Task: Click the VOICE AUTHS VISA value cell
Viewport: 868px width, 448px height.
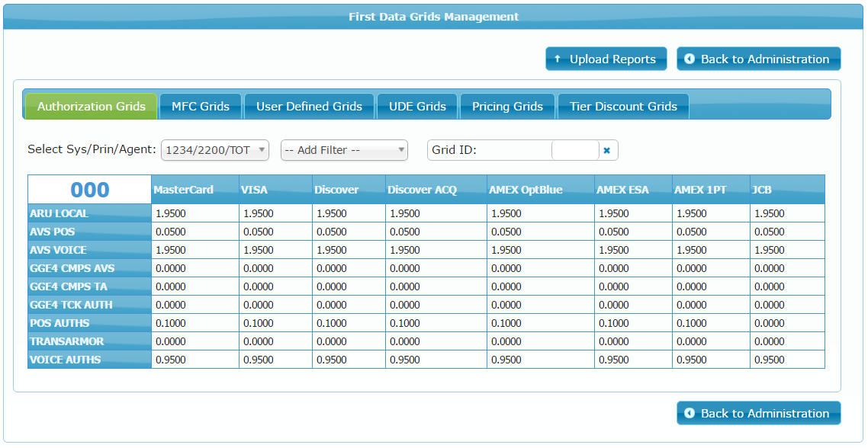Action: point(275,360)
